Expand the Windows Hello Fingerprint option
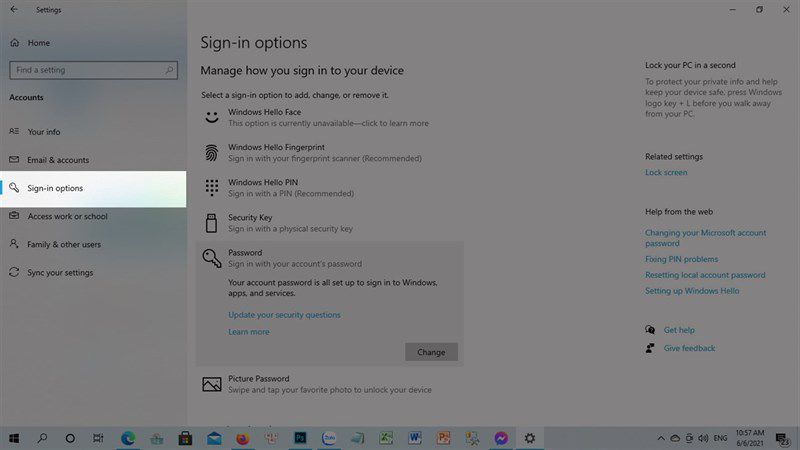800x450 pixels. tap(329, 153)
